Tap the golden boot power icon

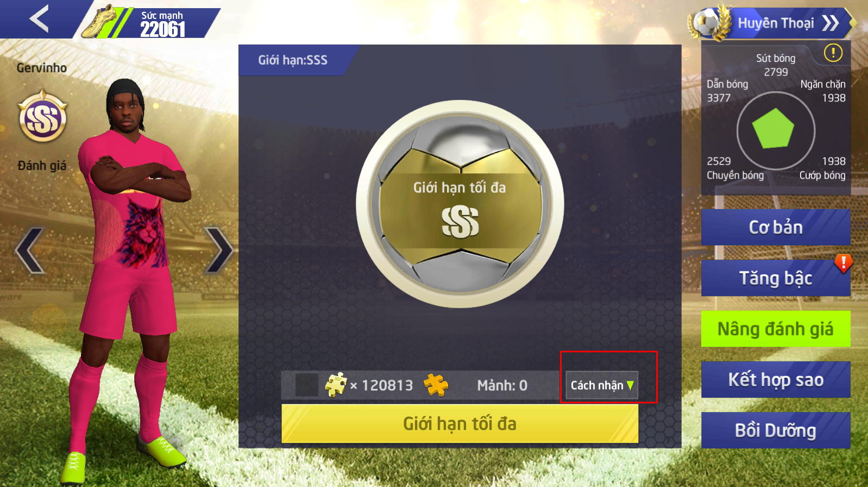coord(100,22)
